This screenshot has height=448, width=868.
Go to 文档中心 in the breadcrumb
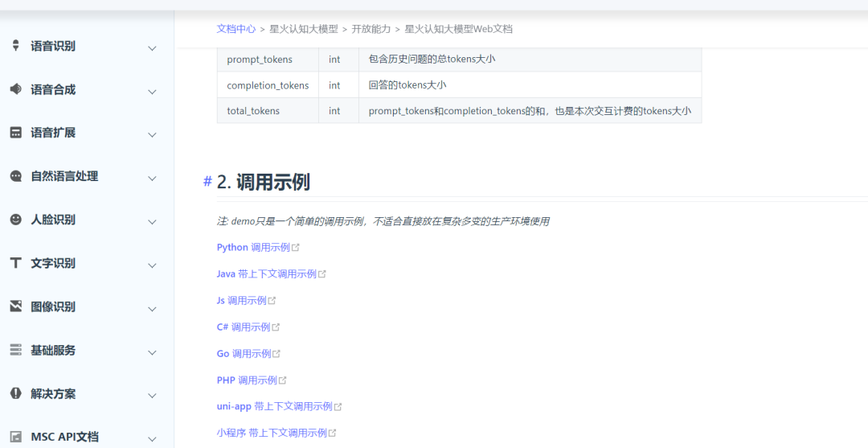coord(235,29)
